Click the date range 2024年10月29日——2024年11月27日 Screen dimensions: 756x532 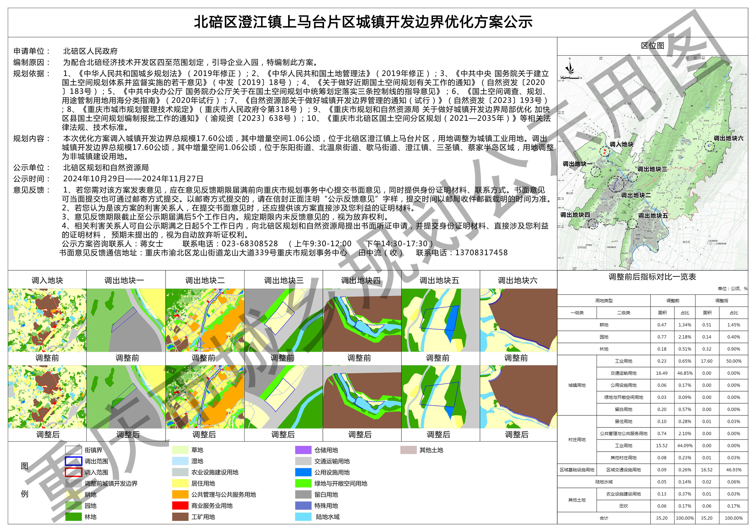[133, 179]
